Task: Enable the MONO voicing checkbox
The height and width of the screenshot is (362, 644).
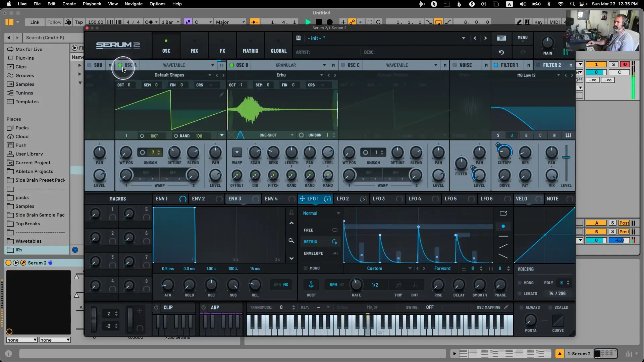Action: coord(520,283)
